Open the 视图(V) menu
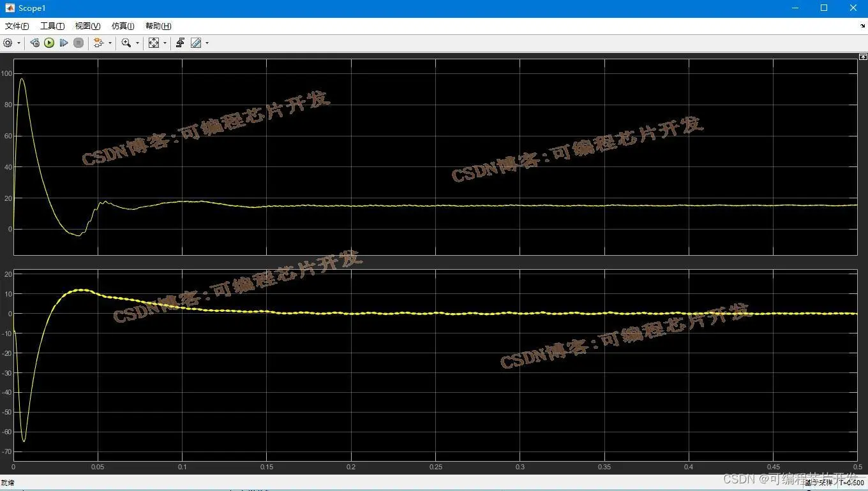 (x=87, y=26)
